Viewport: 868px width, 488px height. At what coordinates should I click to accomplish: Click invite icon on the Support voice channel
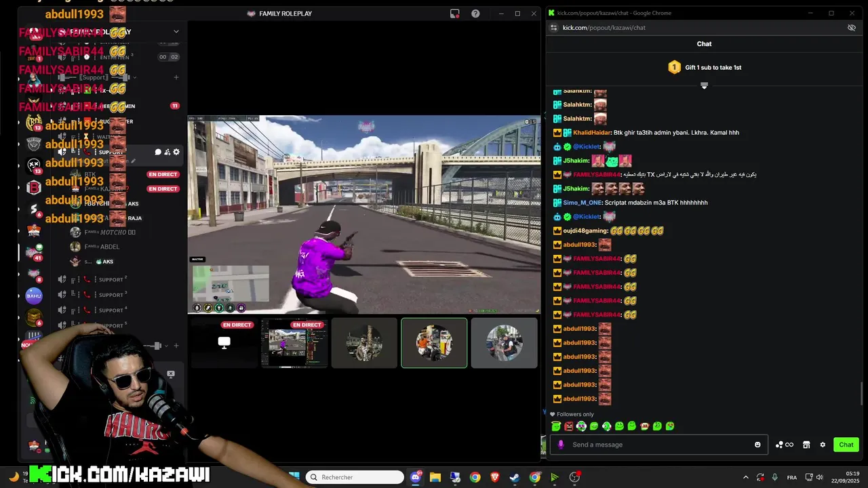(x=167, y=152)
